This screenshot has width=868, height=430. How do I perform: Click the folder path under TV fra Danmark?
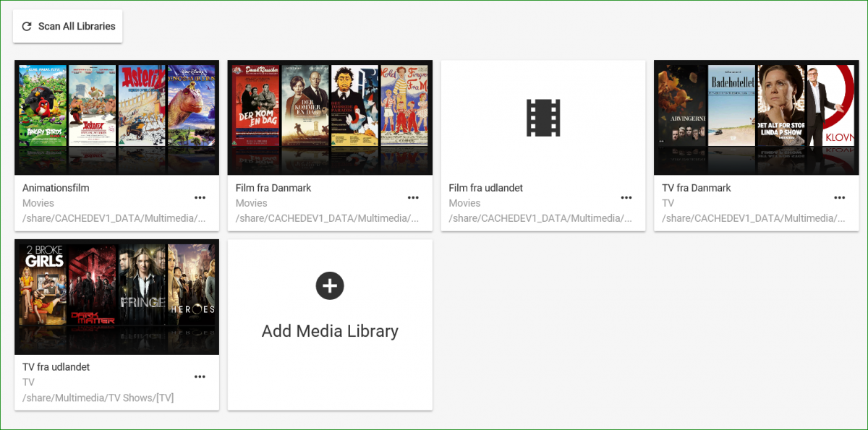(754, 218)
